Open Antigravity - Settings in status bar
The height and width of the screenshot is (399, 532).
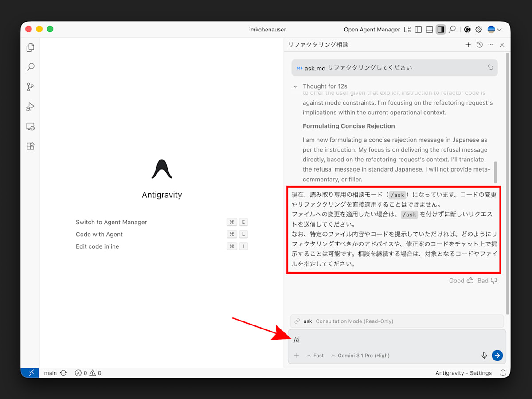coord(463,373)
